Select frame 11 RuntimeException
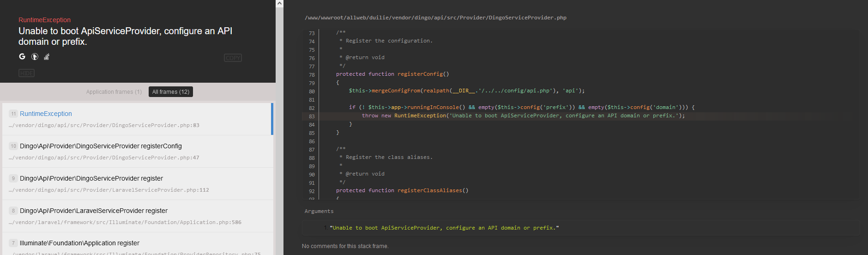868x255 pixels. [x=138, y=119]
